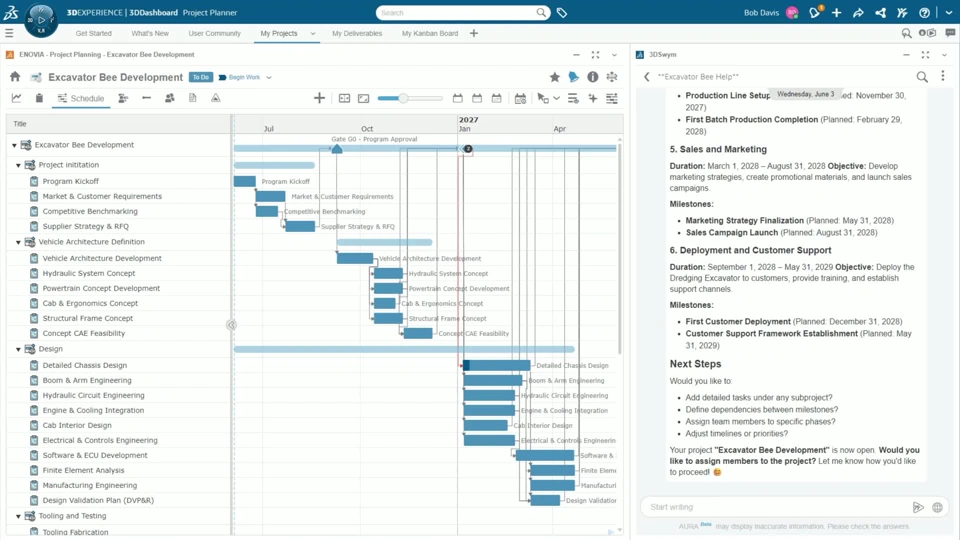
Task: Open the project information icon
Action: coord(593,77)
